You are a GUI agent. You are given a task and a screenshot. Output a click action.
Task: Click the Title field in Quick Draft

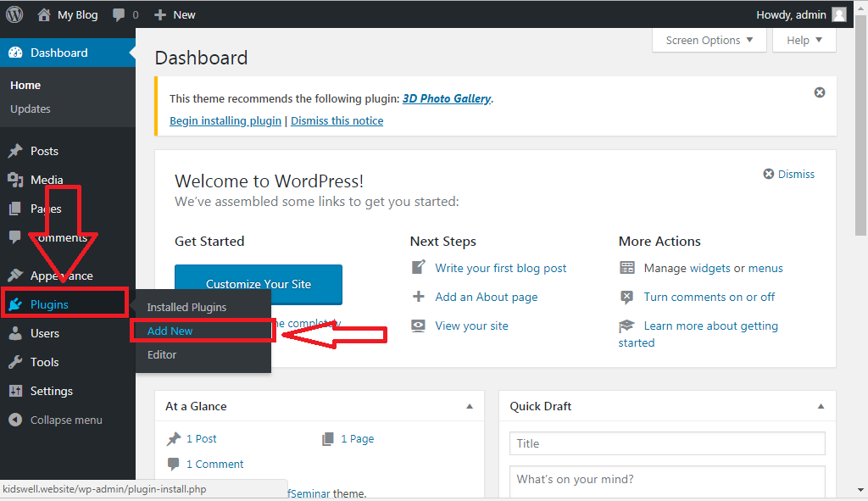(667, 443)
